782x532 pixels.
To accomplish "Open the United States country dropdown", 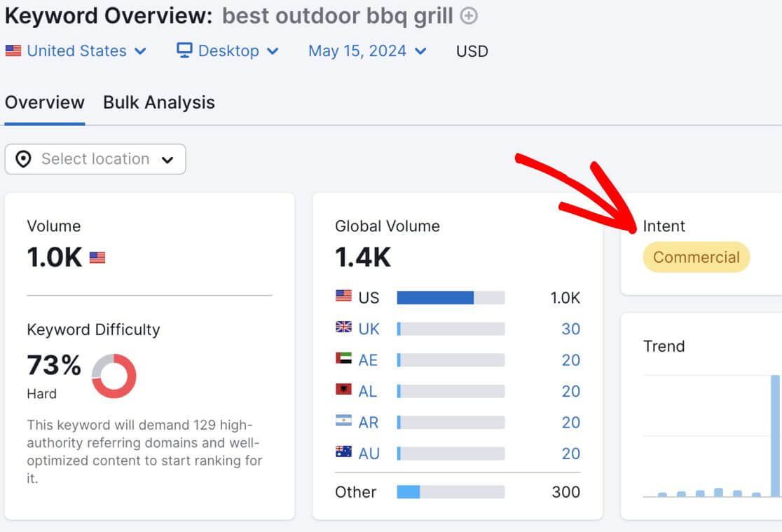I will point(77,50).
